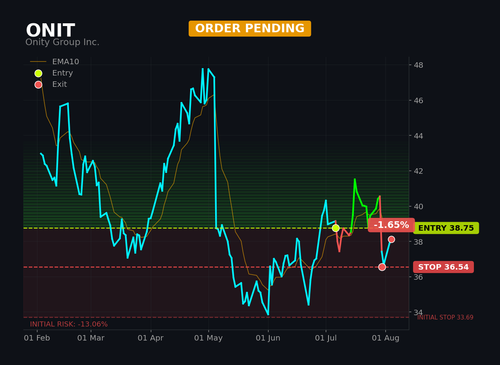Image resolution: width=500 pixels, height=365 pixels.
Task: Click the -1.65% return badge
Action: 391,225
